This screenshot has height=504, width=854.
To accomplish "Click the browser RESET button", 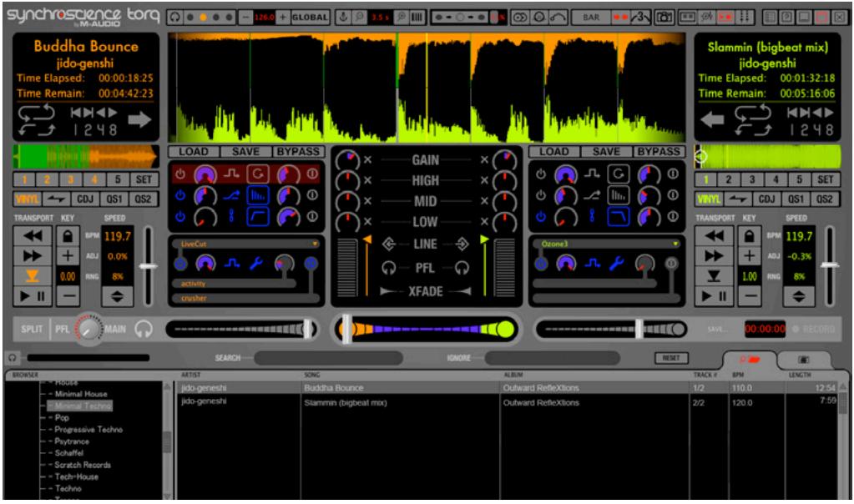I will click(671, 358).
